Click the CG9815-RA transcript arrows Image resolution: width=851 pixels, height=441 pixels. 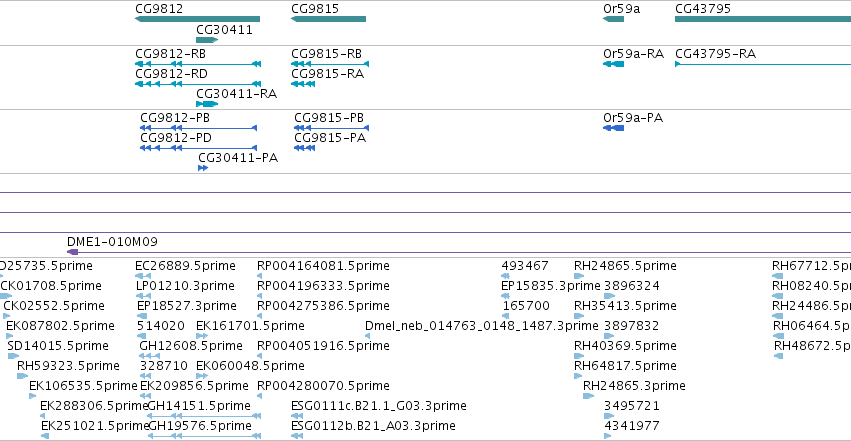coord(303,84)
